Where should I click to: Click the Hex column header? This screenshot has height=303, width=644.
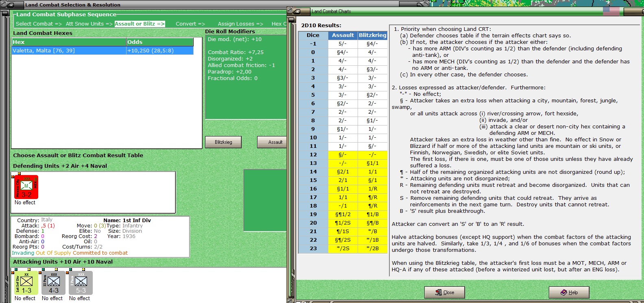[x=69, y=42]
